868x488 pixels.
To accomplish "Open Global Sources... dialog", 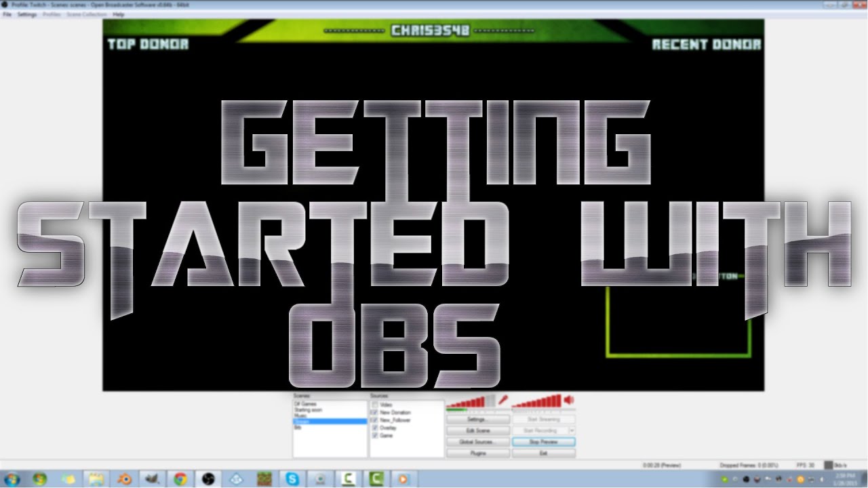I will tap(478, 442).
